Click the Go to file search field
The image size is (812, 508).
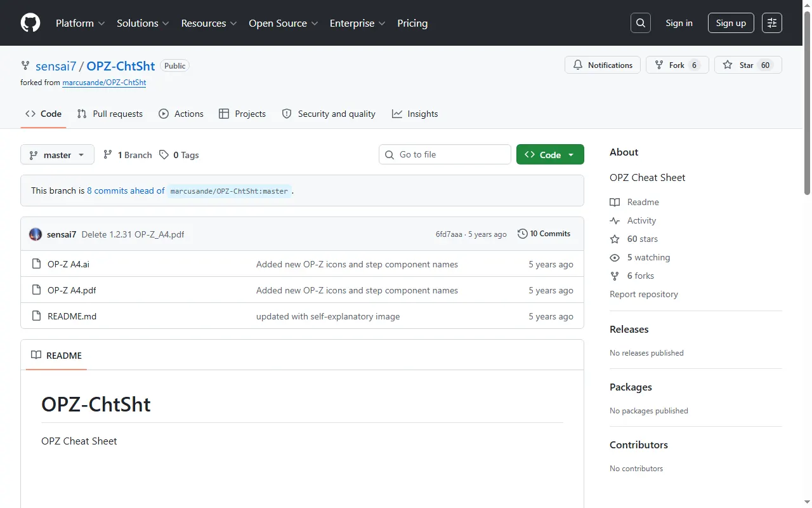pyautogui.click(x=445, y=155)
